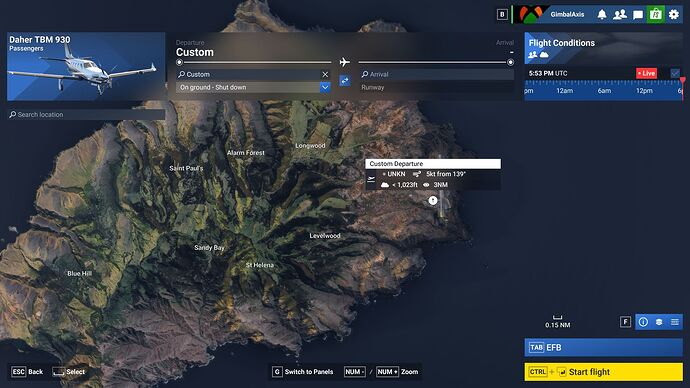
Task: Click the ESC Back button
Action: [27, 372]
